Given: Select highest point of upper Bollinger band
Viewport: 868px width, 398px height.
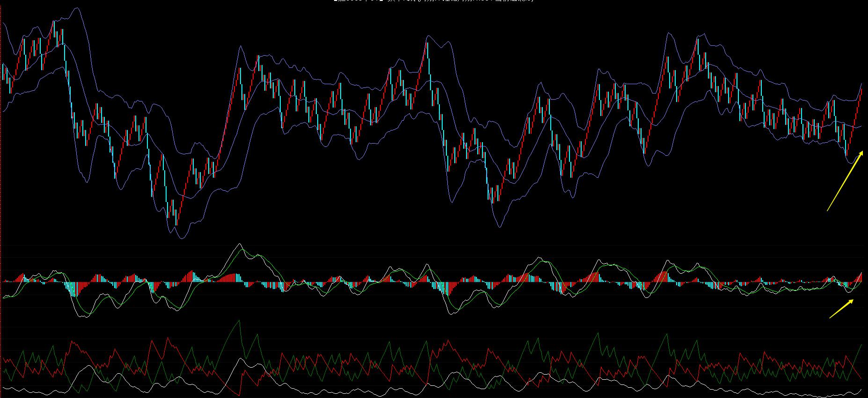Looking at the screenshot, I should (x=78, y=8).
